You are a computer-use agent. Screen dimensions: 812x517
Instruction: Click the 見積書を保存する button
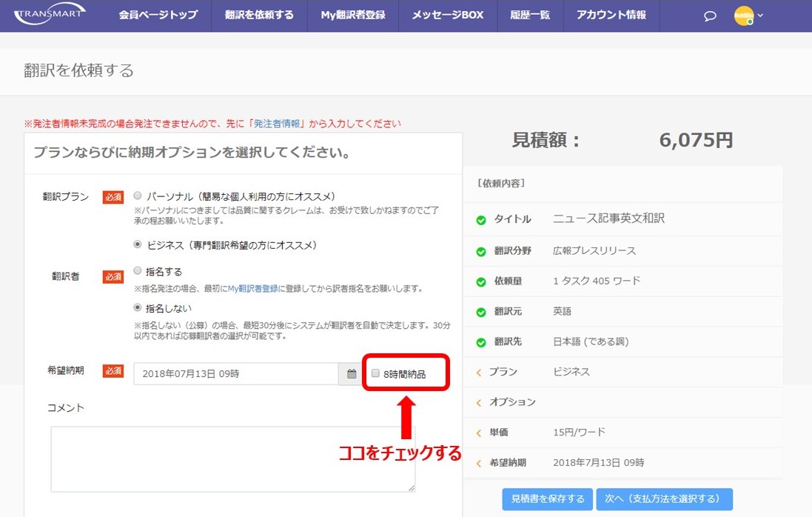[548, 498]
